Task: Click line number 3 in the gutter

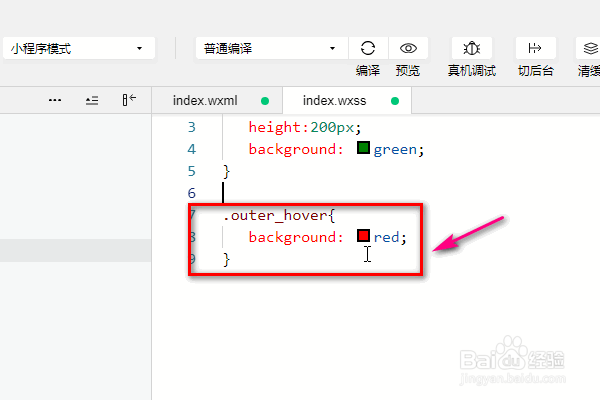Action: 192,127
